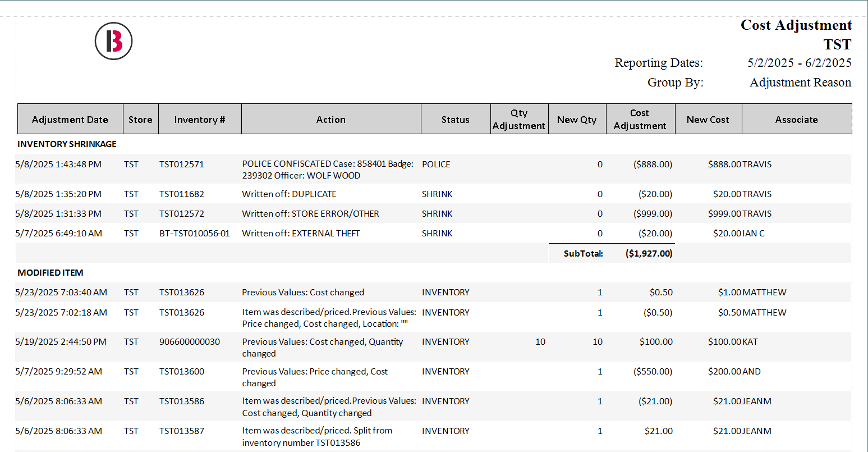Click the Adjustment Reason group-by value

coord(801,82)
